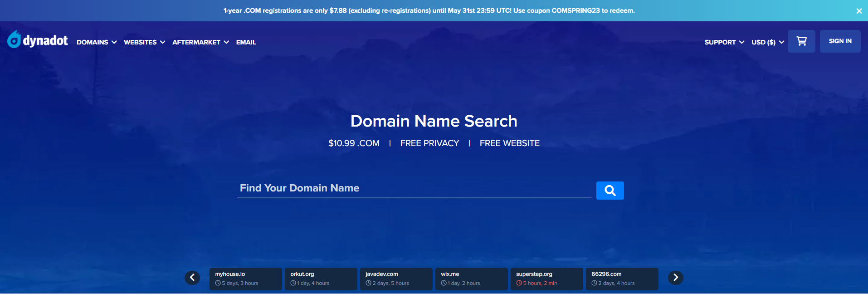
Task: Advance auction carousel with next arrow
Action: [x=675, y=278]
